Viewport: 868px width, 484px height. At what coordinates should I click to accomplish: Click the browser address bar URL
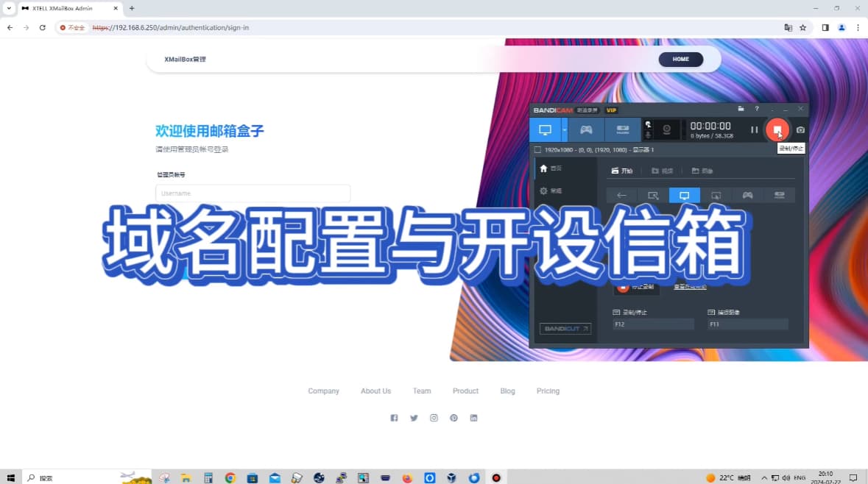(171, 28)
